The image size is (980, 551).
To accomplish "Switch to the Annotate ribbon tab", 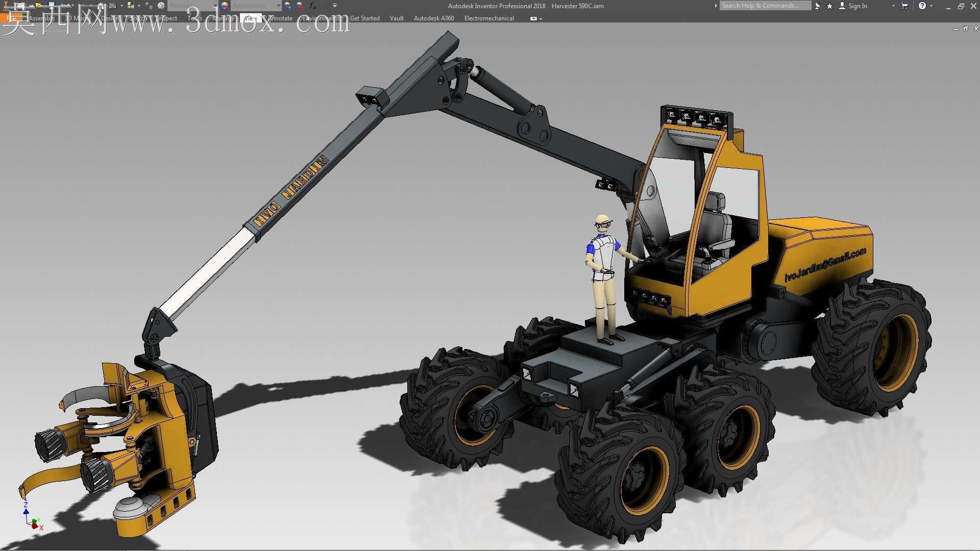I will point(280,18).
